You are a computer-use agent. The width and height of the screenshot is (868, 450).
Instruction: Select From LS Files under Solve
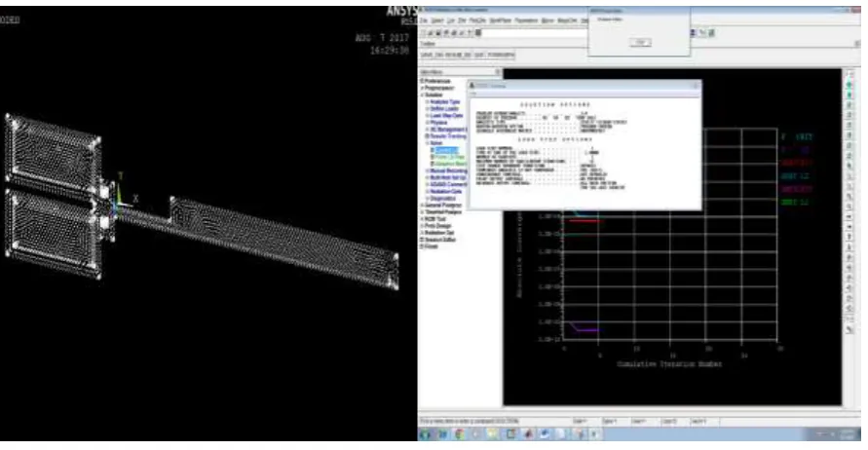448,157
